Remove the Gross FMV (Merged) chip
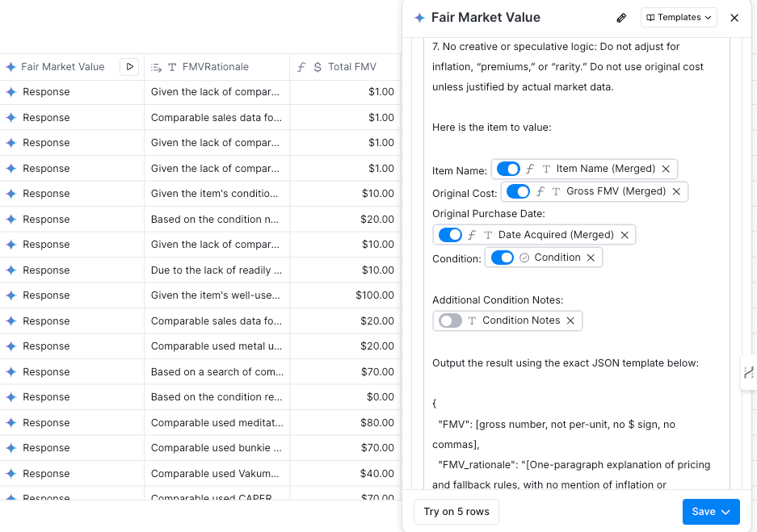Viewport: 757px width, 532px height. 676,192
